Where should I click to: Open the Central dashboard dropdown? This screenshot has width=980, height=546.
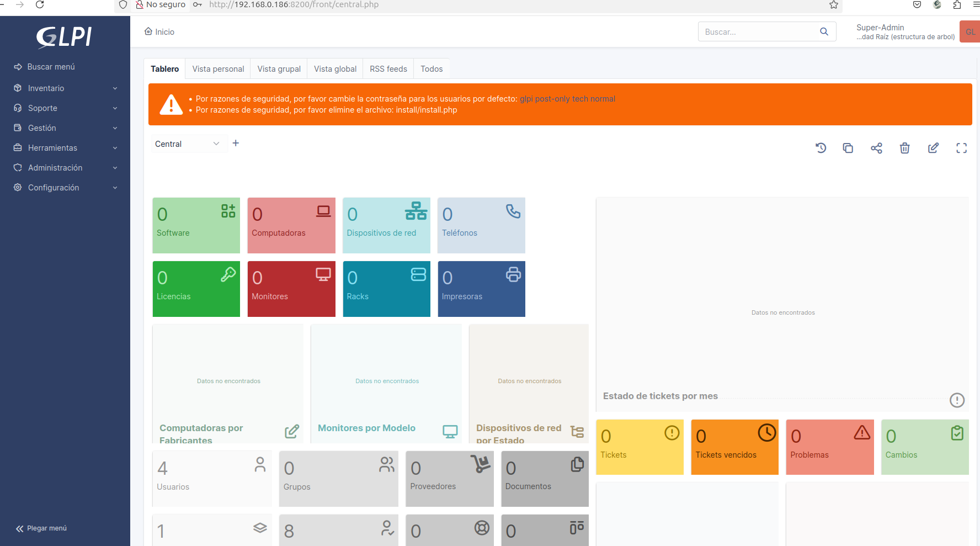coord(187,144)
